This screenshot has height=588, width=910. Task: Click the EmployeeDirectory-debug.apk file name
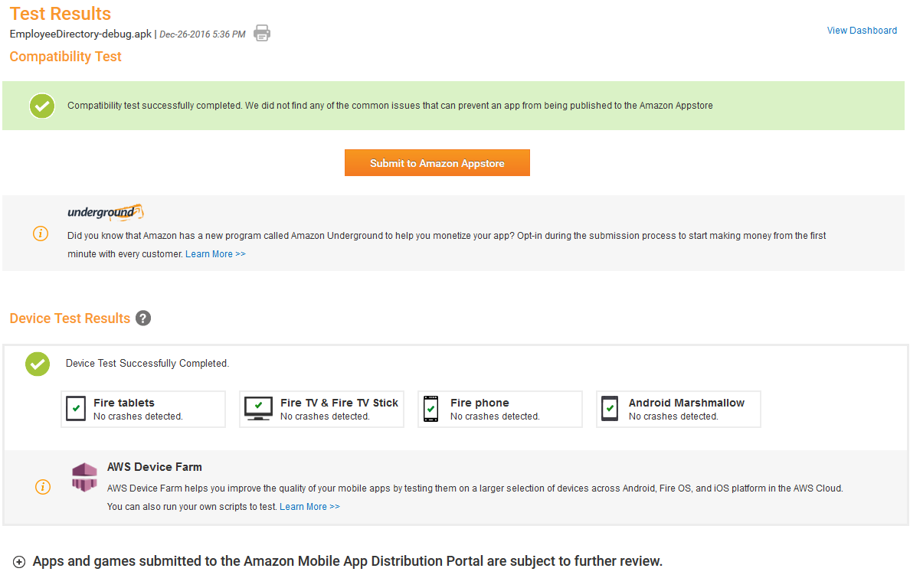coord(80,34)
